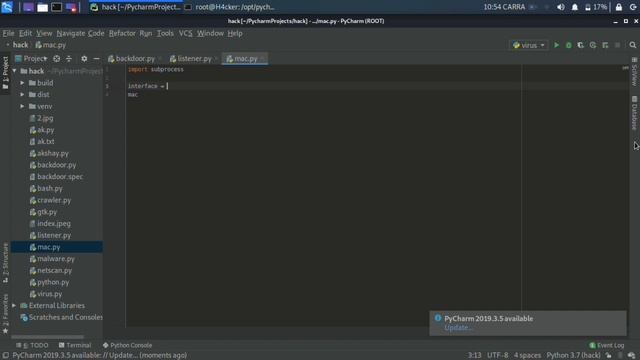Screen dimensions: 640x360
Task: Open the Window menu
Action: click(x=210, y=33)
